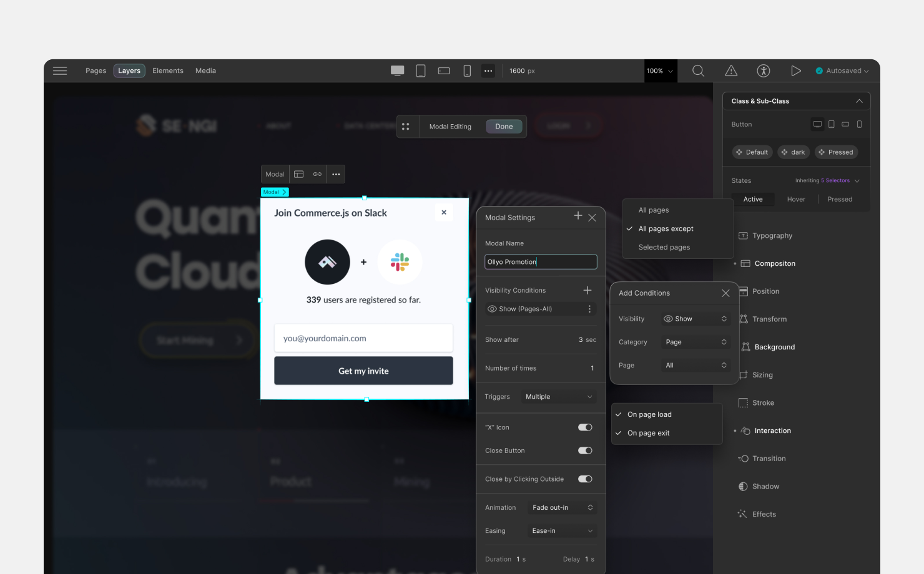Select desktop device preview icon in top toolbar
This screenshot has height=574, width=924.
pos(397,71)
